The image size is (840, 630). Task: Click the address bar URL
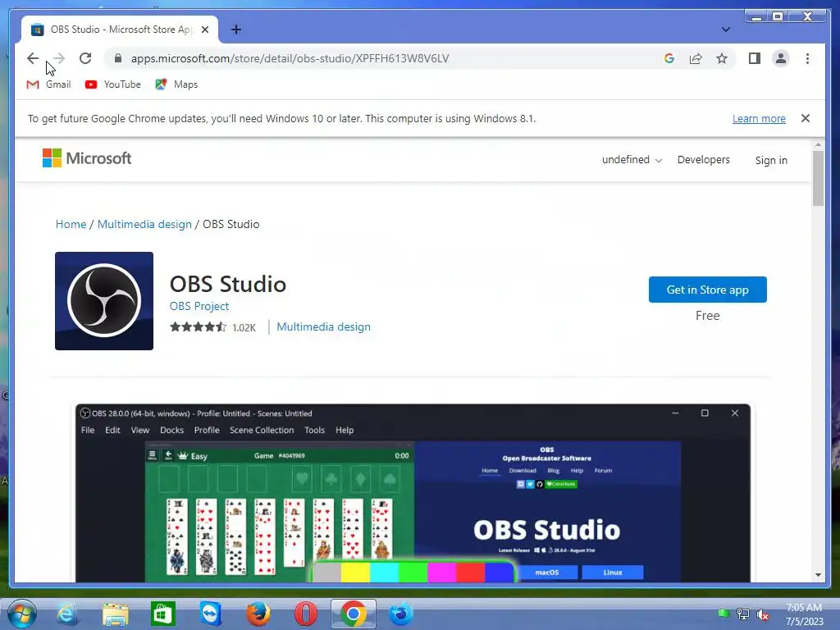coord(290,58)
